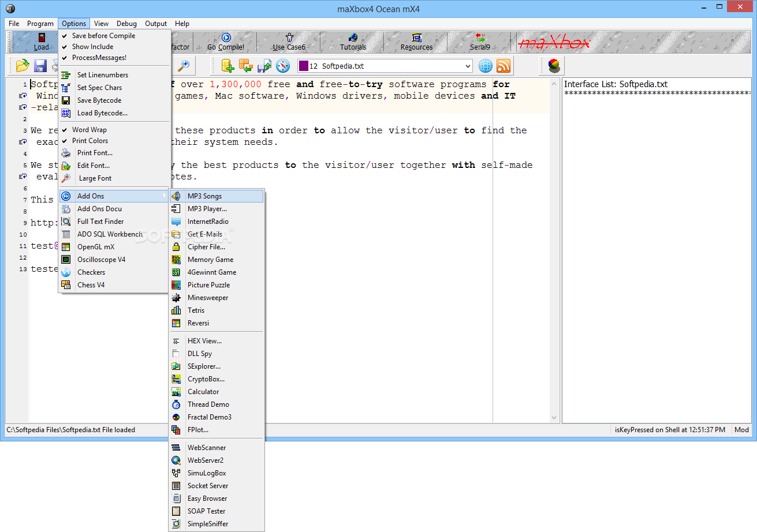Click the database add toolbar icon
Viewport: 757px width, 532px height.
click(228, 65)
